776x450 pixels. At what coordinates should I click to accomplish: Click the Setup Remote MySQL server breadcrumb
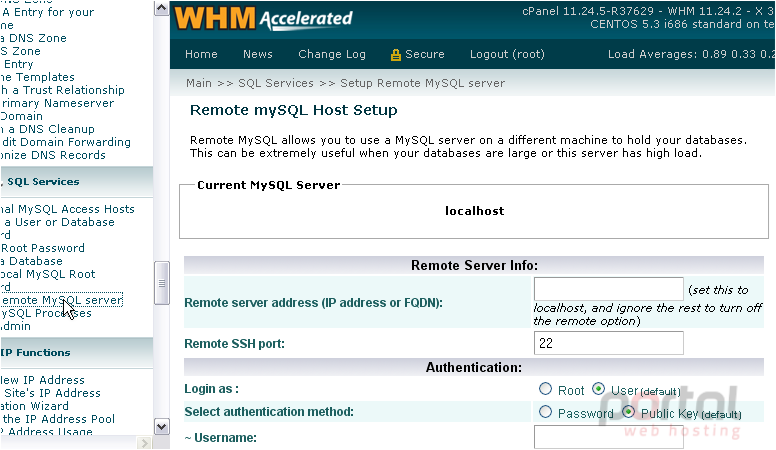click(x=422, y=83)
